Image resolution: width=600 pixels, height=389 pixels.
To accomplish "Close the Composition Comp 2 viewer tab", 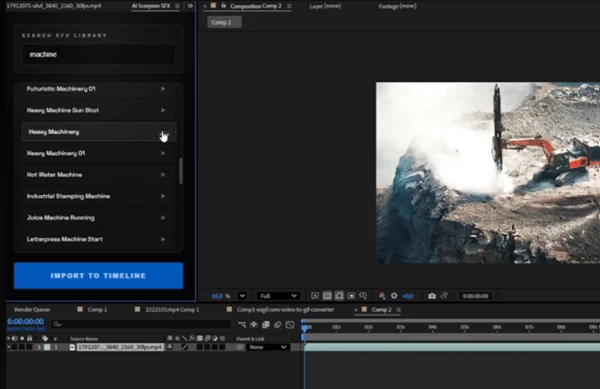I will coord(205,6).
